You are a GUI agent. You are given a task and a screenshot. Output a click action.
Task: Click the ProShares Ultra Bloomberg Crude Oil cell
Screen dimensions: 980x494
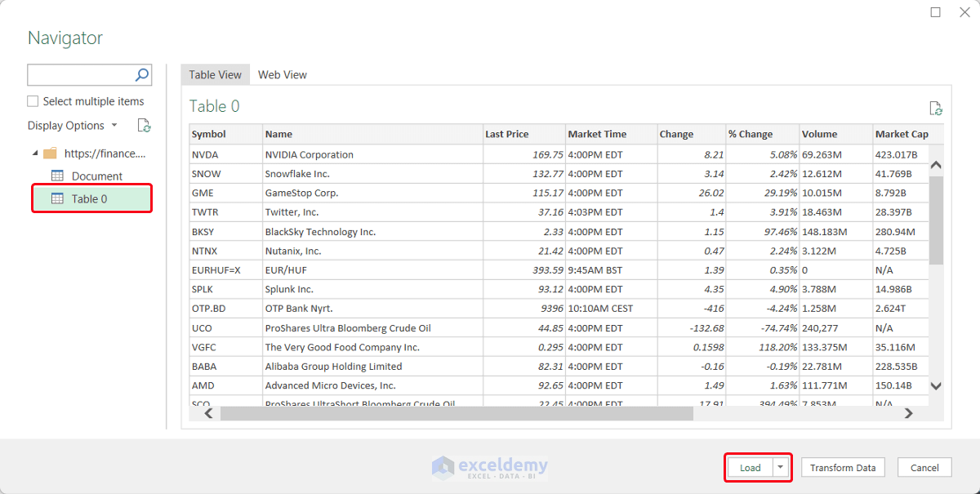pos(373,327)
